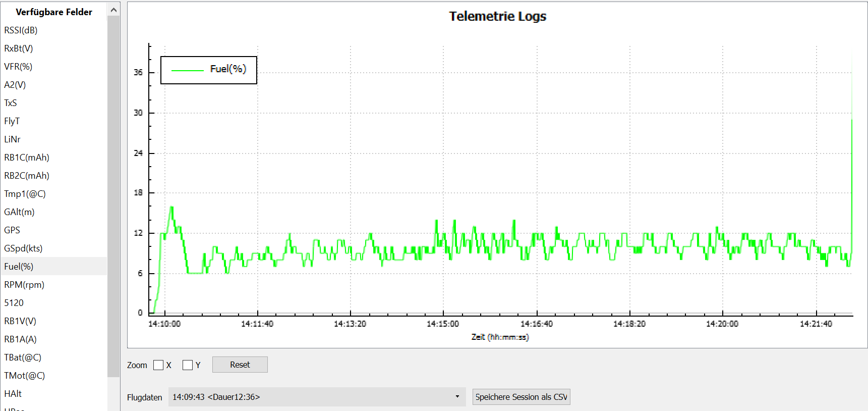868x411 pixels.
Task: Select Tmp1(@C) temperature field
Action: (x=25, y=194)
